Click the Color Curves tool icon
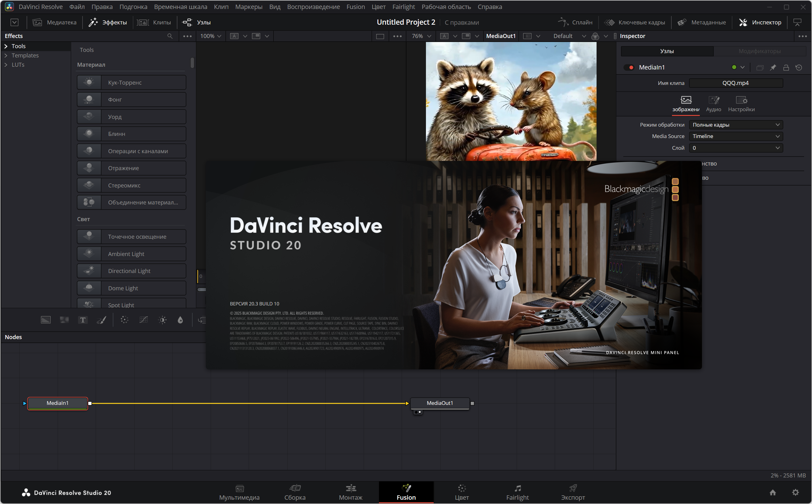Viewport: 812px width, 504px height. coord(143,320)
